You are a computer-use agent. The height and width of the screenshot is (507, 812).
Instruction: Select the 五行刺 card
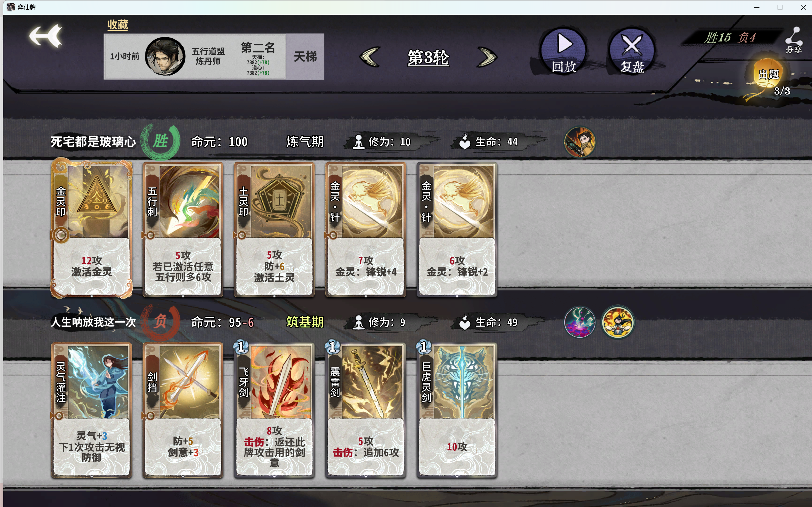pos(183,229)
